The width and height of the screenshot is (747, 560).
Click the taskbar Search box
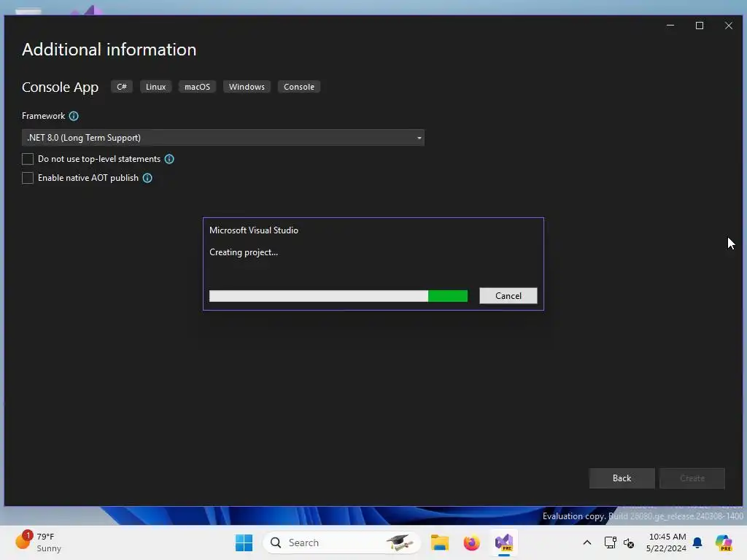point(341,542)
